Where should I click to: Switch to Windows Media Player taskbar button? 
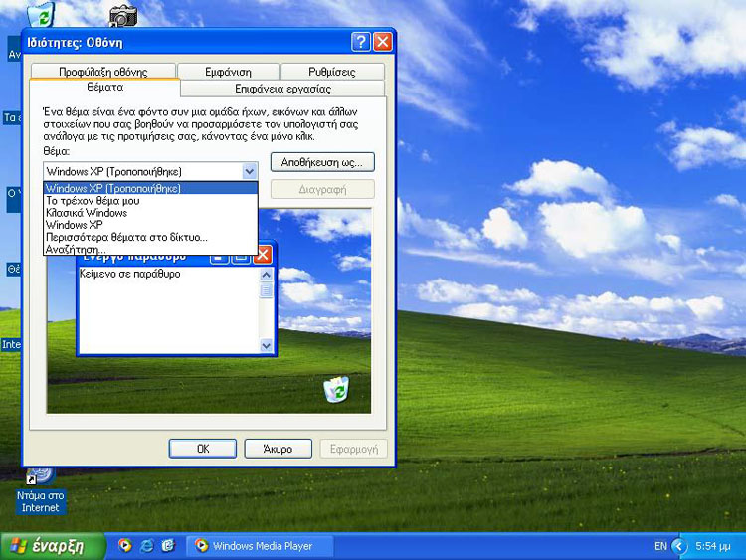coord(260,546)
